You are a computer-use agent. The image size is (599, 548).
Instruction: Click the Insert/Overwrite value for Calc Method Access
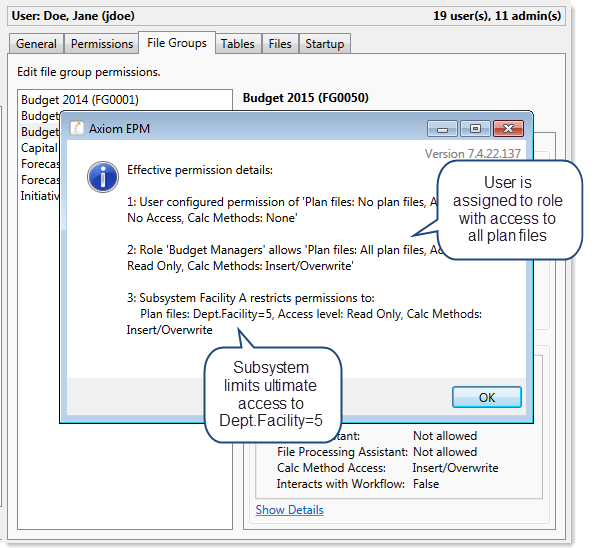(455, 468)
